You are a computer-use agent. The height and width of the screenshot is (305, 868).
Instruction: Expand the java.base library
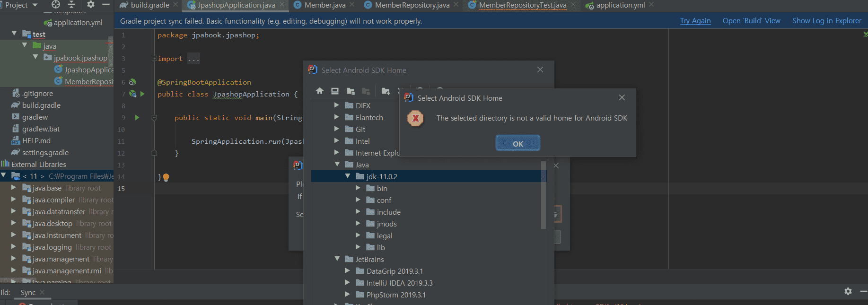[14, 188]
